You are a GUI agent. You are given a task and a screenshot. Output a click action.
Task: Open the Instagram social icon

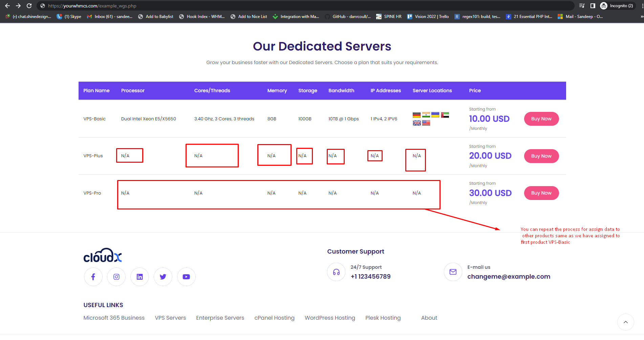tap(116, 277)
